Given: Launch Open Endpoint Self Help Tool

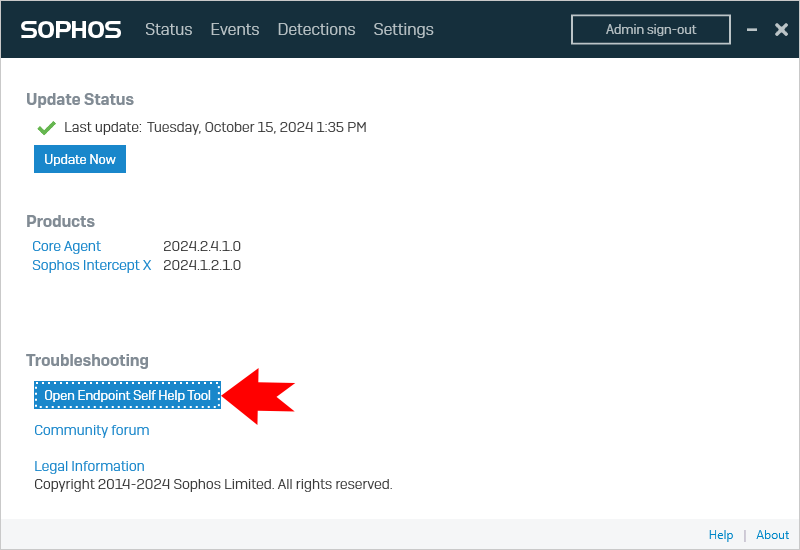Looking at the screenshot, I should (127, 396).
